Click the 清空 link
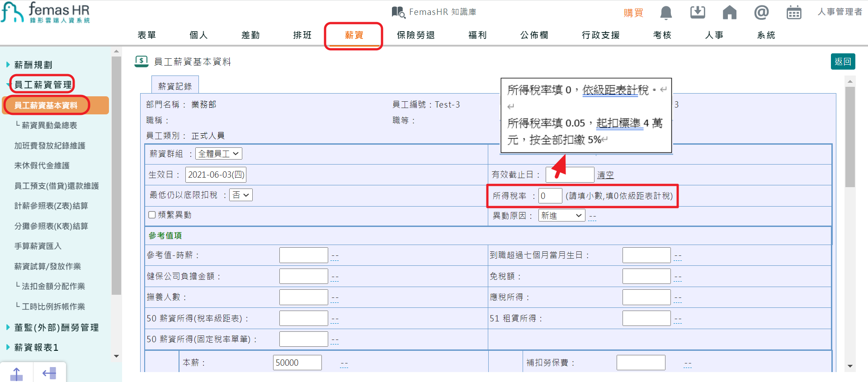Screen dimensions: 868x382 [605, 175]
